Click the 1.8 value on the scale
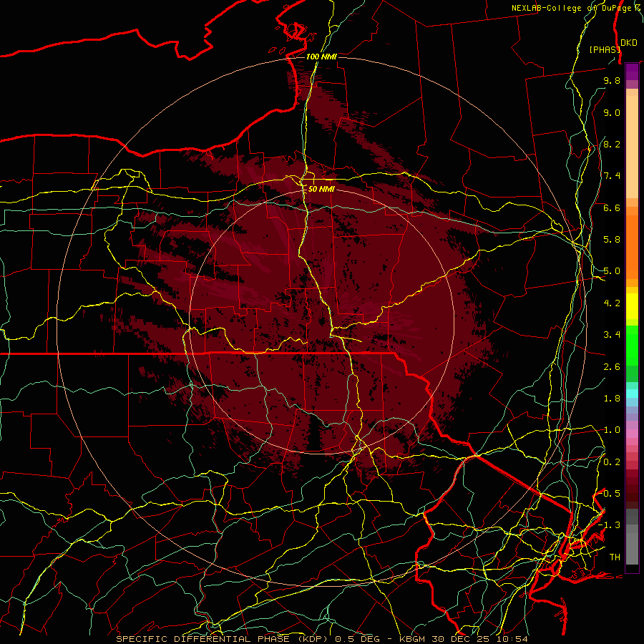This screenshot has width=644, height=644. 612,399
